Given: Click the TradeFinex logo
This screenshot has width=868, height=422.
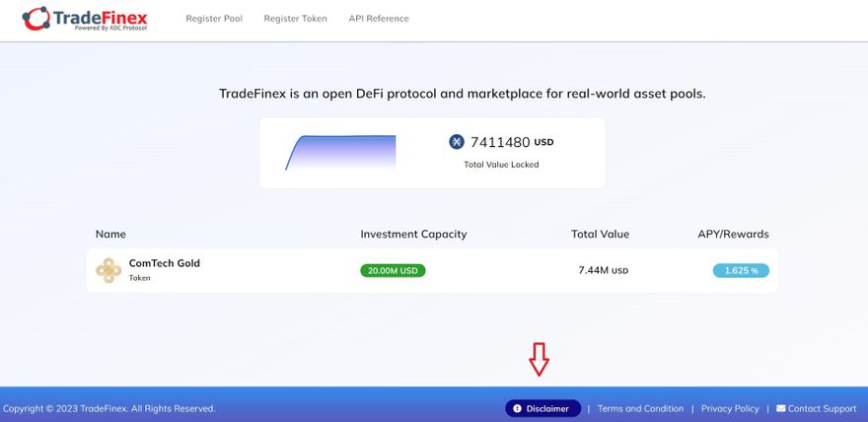Looking at the screenshot, I should 85,19.
